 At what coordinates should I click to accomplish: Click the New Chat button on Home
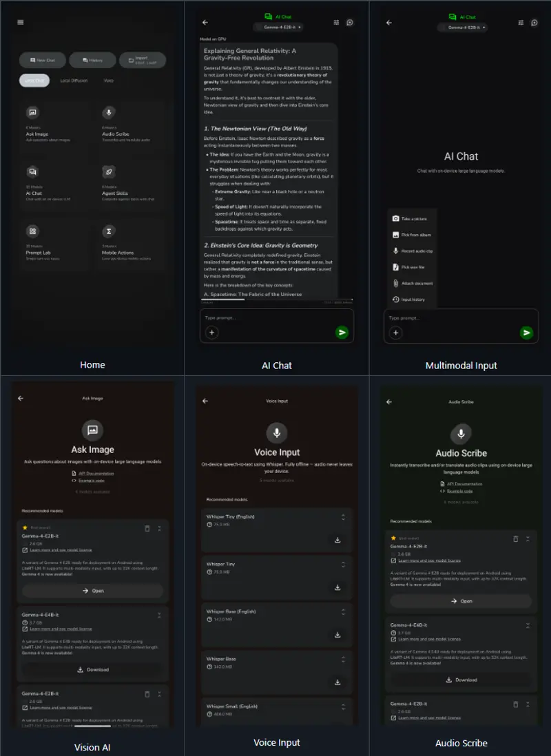[43, 61]
